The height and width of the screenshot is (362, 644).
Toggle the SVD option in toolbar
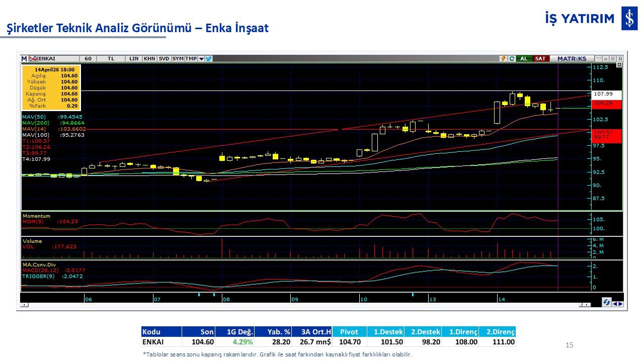point(164,58)
